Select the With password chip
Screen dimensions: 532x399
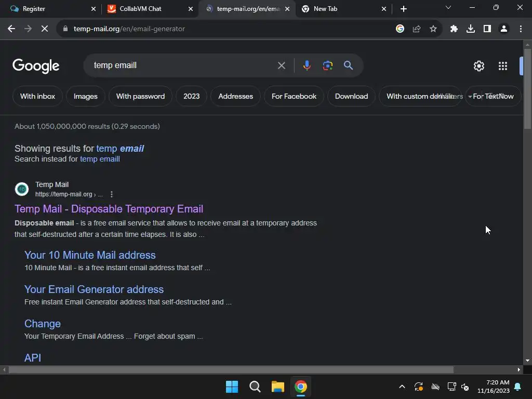click(140, 96)
